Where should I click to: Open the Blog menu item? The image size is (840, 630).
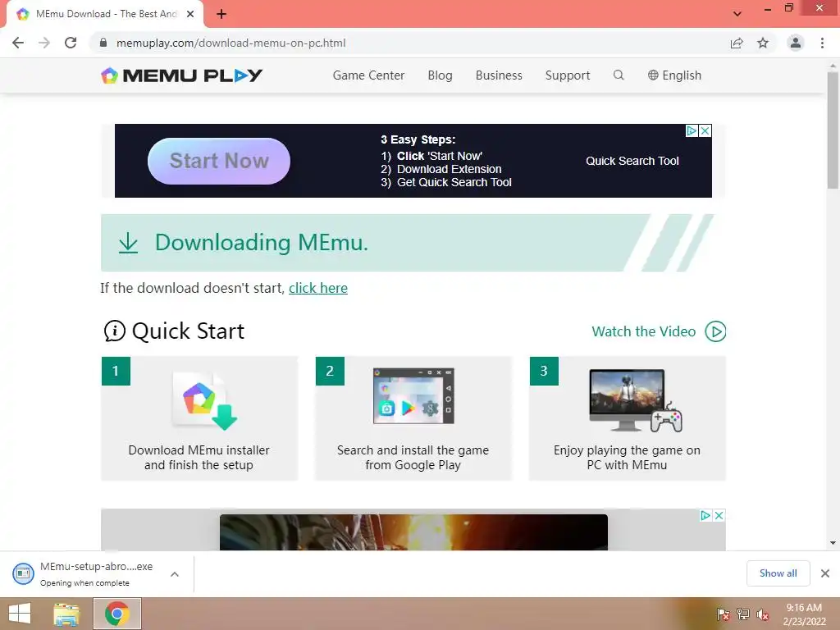pyautogui.click(x=440, y=75)
